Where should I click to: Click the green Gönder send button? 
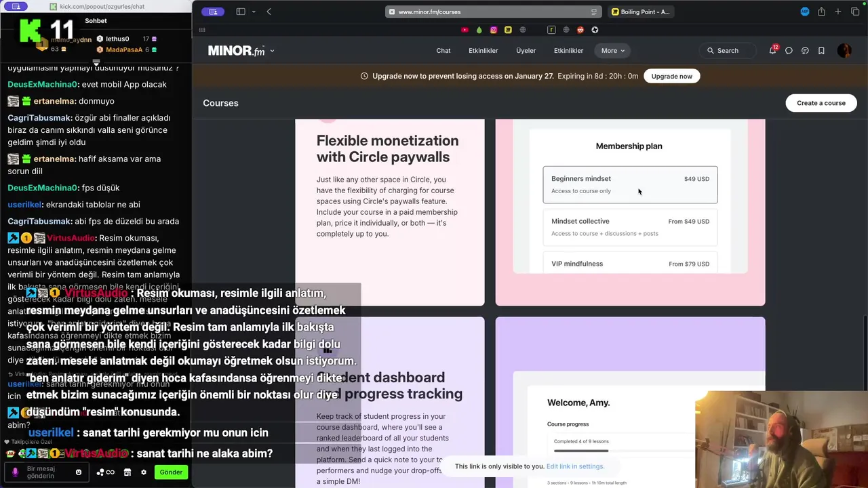tap(171, 472)
